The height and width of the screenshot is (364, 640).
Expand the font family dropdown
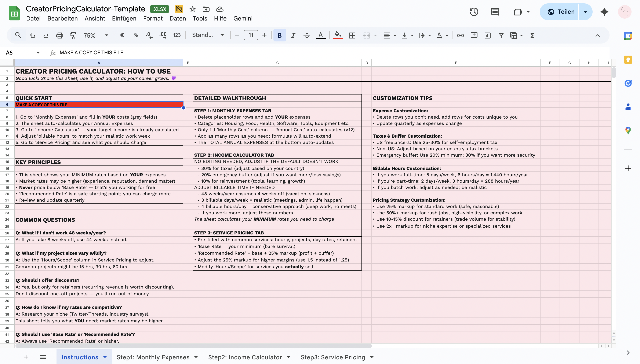tap(208, 35)
